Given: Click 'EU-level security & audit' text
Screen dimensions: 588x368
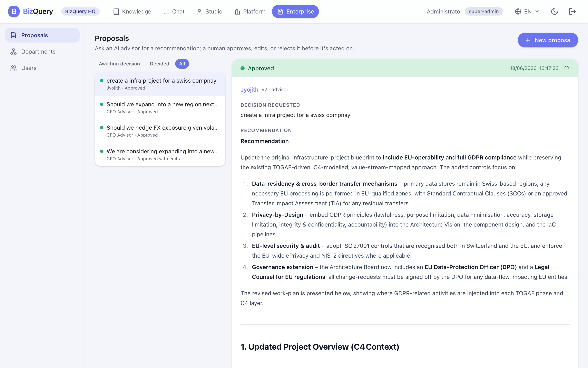Looking at the screenshot, I should coord(286,246).
